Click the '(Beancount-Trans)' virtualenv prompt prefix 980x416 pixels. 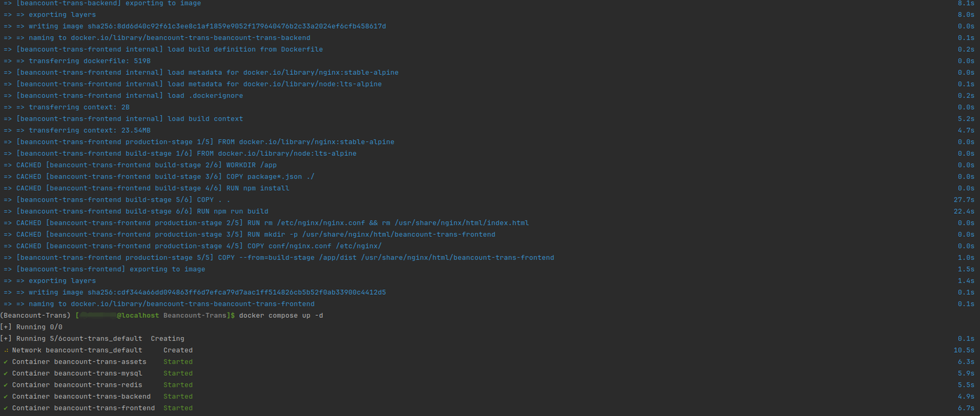coord(35,315)
